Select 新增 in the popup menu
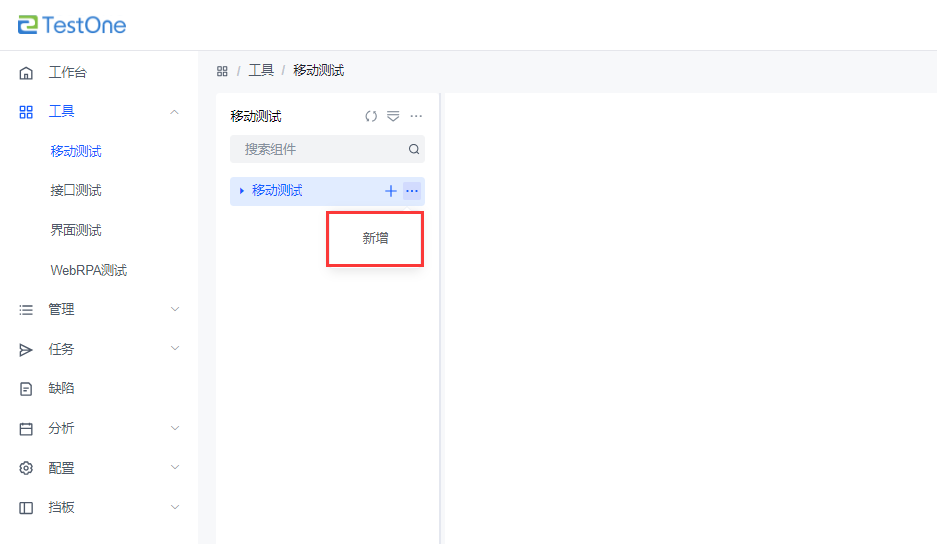The height and width of the screenshot is (544, 937). coord(375,238)
